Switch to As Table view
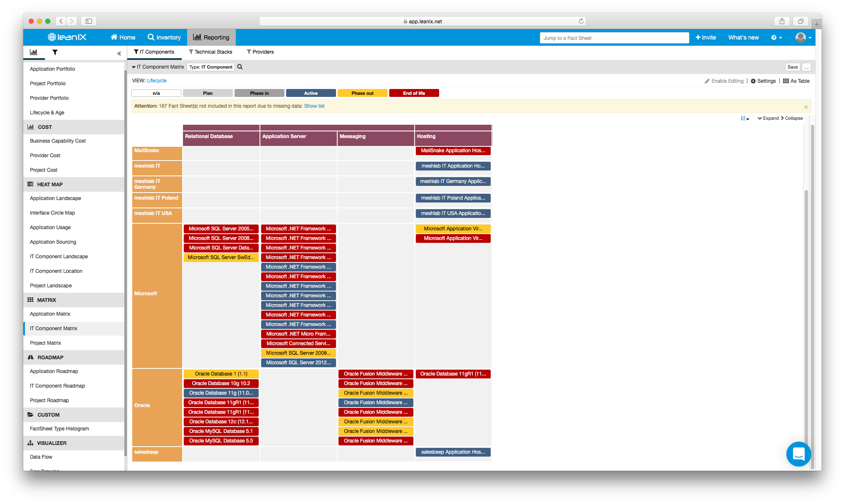This screenshot has width=845, height=504. click(796, 81)
